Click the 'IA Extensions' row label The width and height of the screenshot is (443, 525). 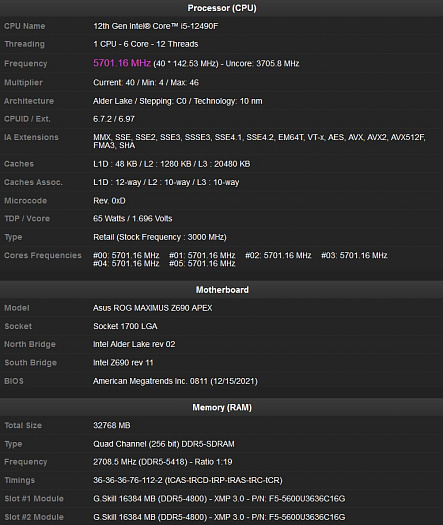(31, 137)
